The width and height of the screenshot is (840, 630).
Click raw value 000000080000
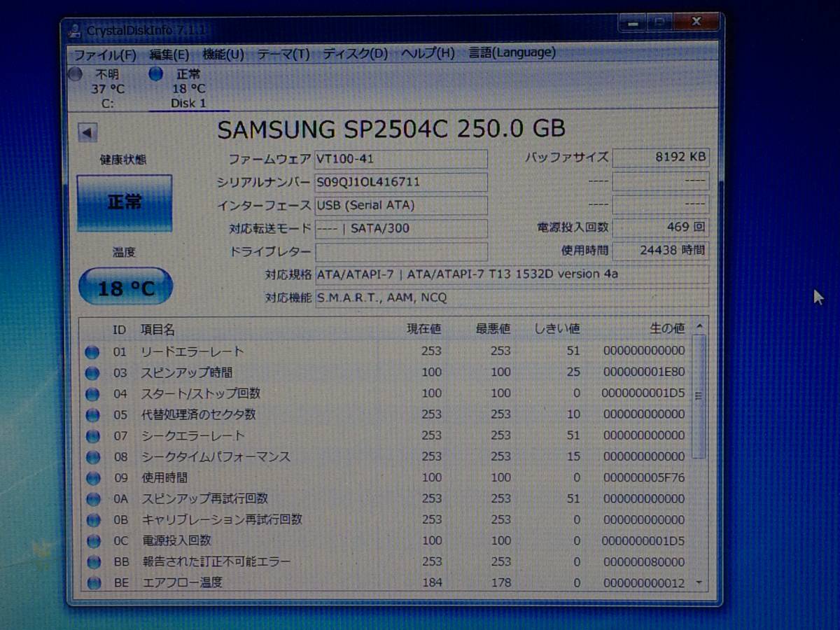644,561
